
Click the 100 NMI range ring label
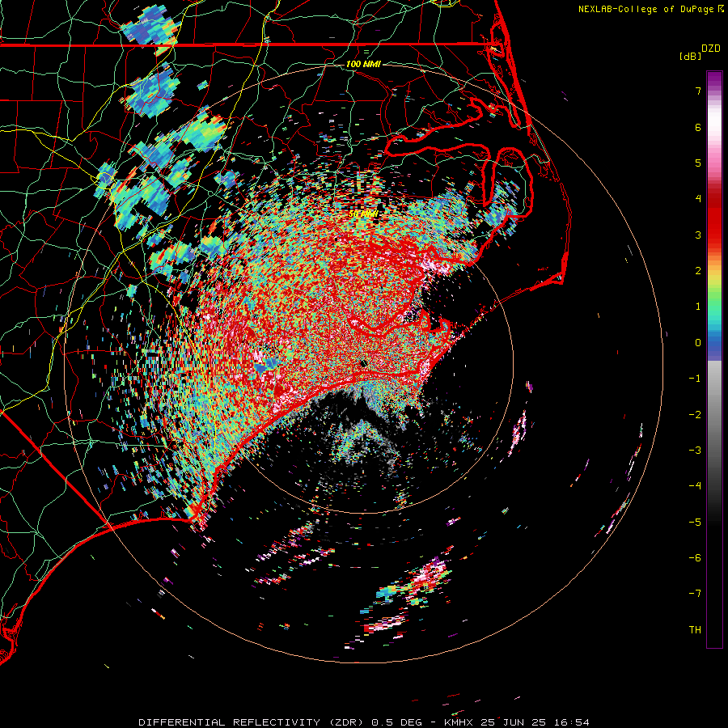coord(363,64)
